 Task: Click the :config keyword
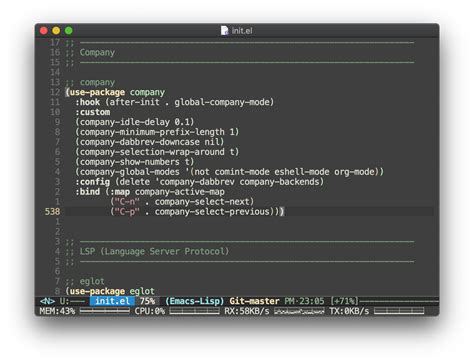(92, 182)
